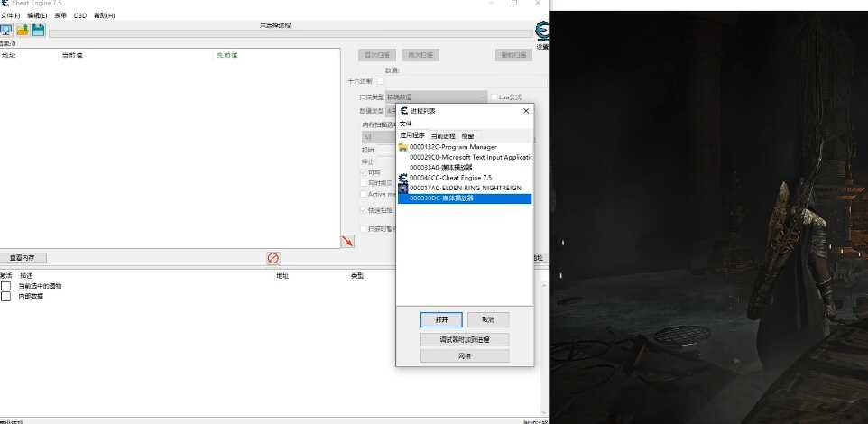Click the 网络 network button
The height and width of the screenshot is (424, 868).
click(x=465, y=356)
